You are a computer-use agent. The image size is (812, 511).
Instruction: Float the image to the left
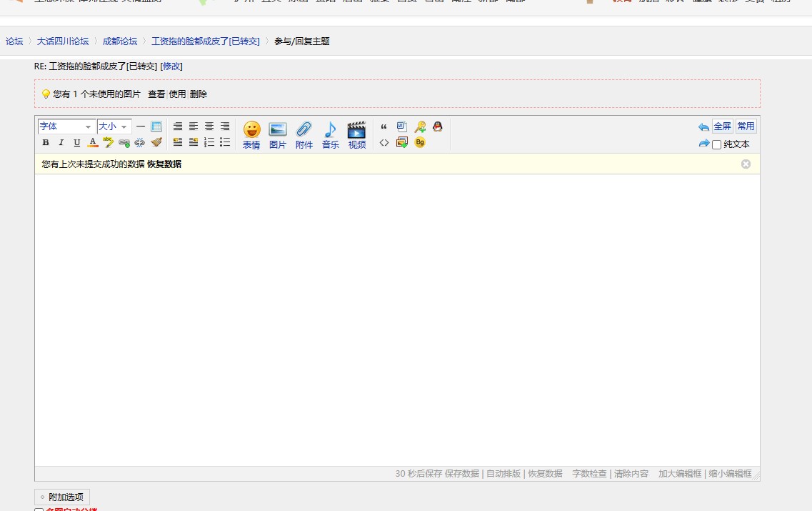tap(178, 142)
